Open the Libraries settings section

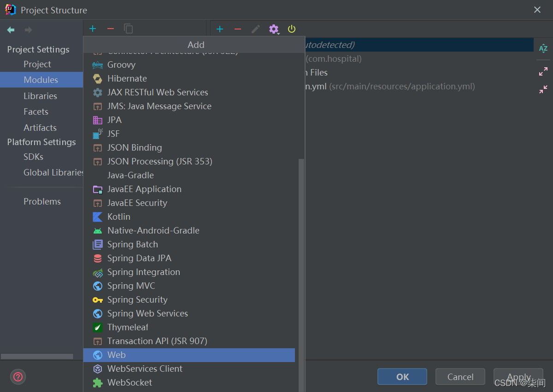click(x=41, y=96)
